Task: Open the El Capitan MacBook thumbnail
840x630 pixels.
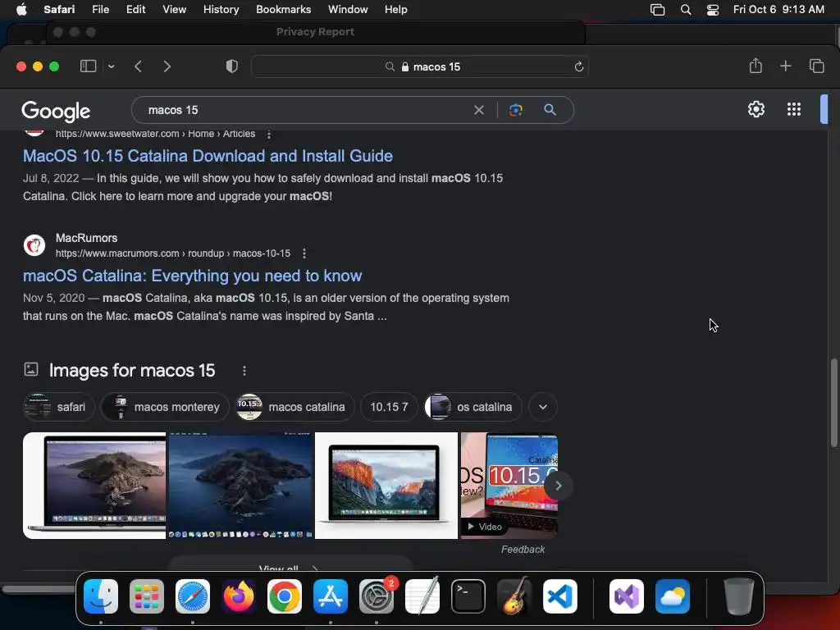Action: tap(386, 486)
